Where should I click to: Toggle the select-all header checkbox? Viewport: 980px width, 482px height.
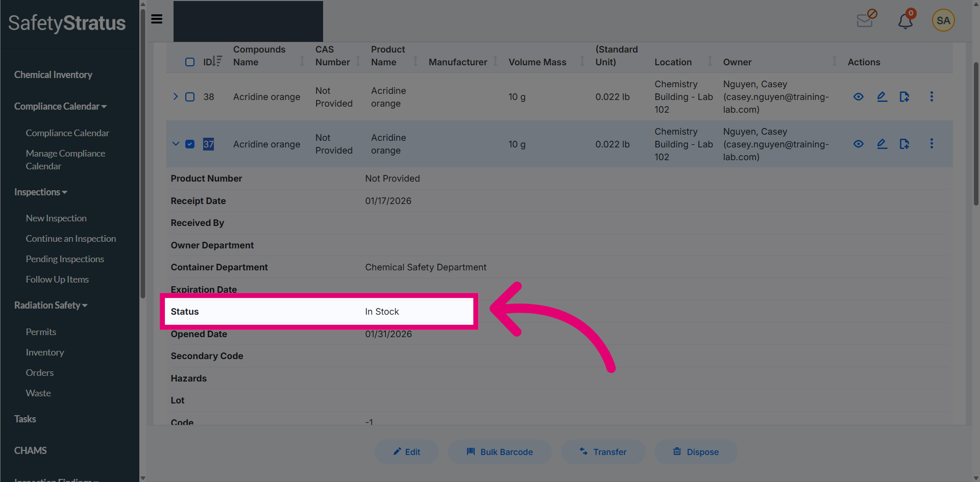coord(190,62)
